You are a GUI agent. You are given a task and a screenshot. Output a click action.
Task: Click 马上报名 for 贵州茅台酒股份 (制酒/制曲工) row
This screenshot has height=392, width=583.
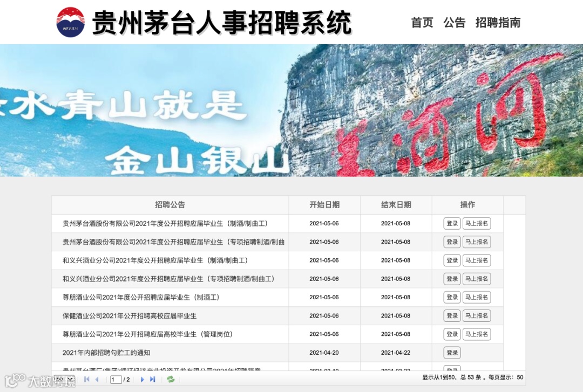477,223
